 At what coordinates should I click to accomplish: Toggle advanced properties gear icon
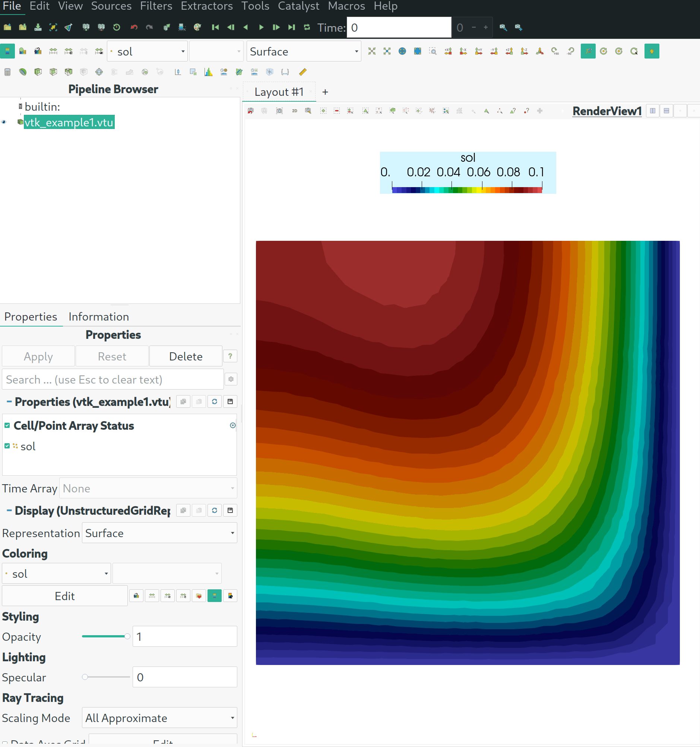(231, 379)
